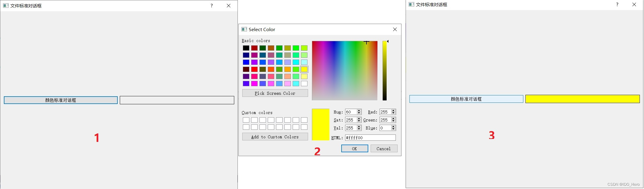Click the large yellow color preview
Screen dimensions: 644x189
click(x=321, y=124)
